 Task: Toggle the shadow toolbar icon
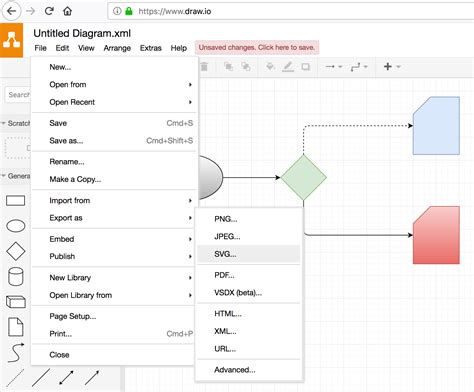(305, 67)
